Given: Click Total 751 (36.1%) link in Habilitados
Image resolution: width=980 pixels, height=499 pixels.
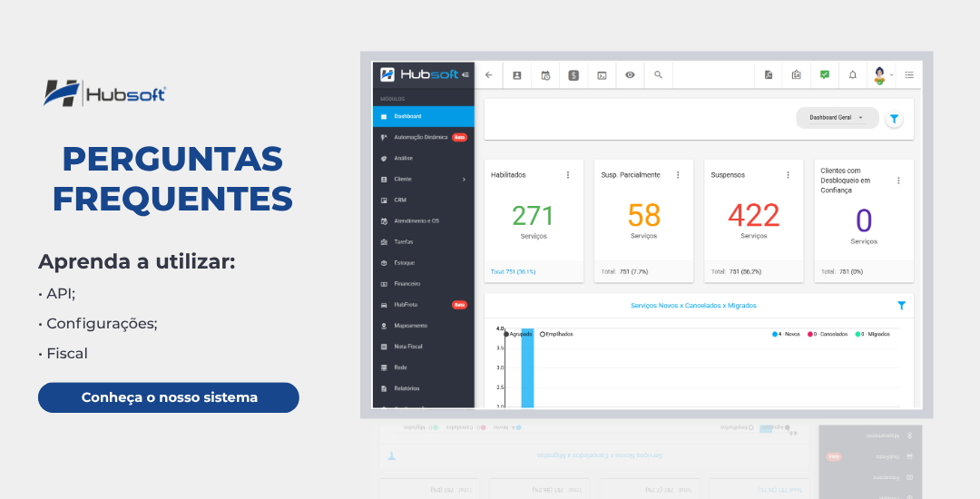Looking at the screenshot, I should [x=513, y=271].
